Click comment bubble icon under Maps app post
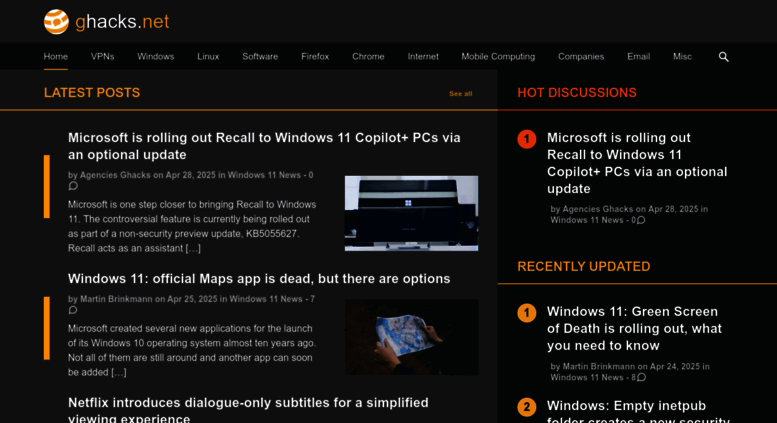This screenshot has width=777, height=423. pos(73,311)
